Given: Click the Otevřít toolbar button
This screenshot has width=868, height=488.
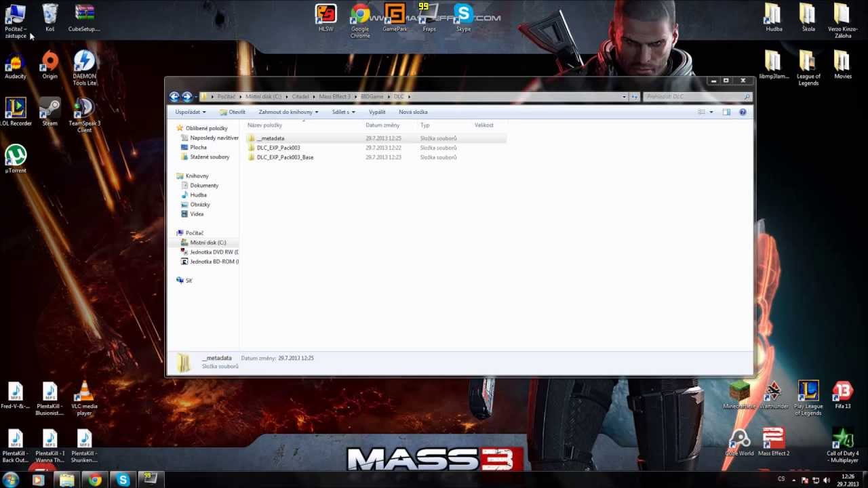Looking at the screenshot, I should point(233,112).
